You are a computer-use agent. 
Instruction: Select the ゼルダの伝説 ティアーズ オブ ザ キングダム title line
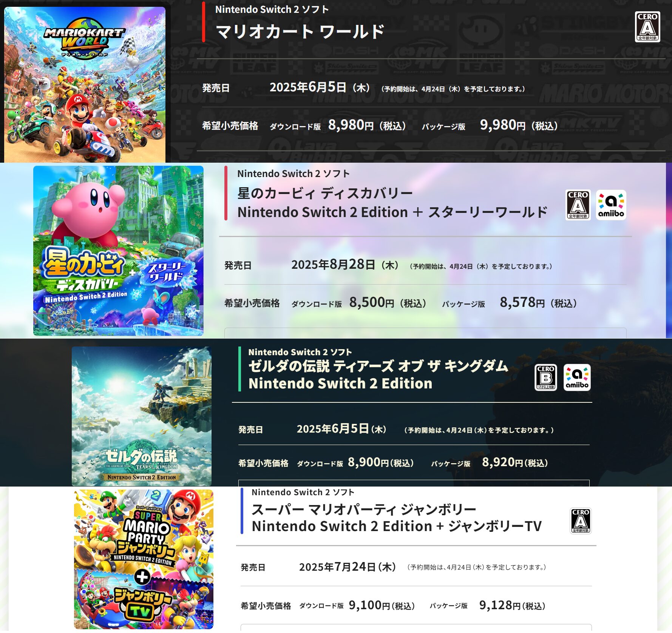[x=378, y=366]
